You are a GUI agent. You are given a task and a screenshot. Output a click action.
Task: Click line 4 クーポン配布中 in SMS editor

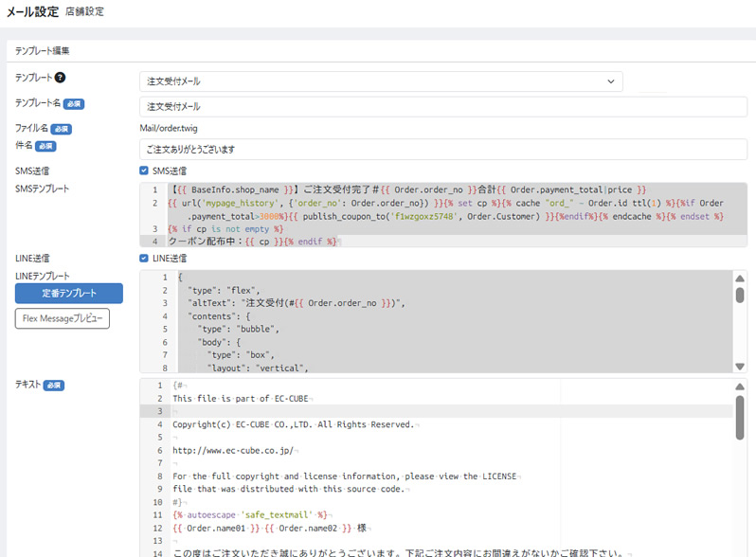pyautogui.click(x=252, y=242)
